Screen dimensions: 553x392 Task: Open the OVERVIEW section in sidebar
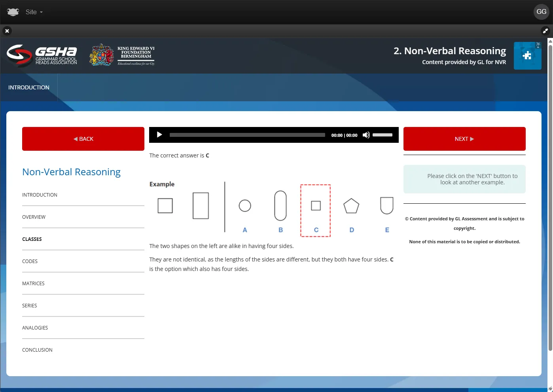34,217
